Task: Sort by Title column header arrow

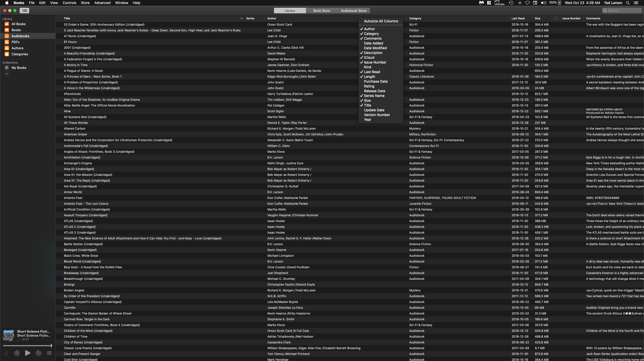Action: pyautogui.click(x=241, y=18)
